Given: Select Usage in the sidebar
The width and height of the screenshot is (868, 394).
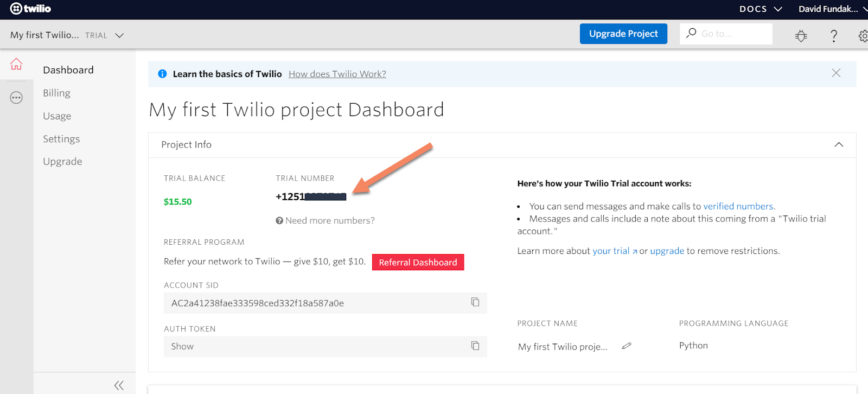Looking at the screenshot, I should click(57, 116).
